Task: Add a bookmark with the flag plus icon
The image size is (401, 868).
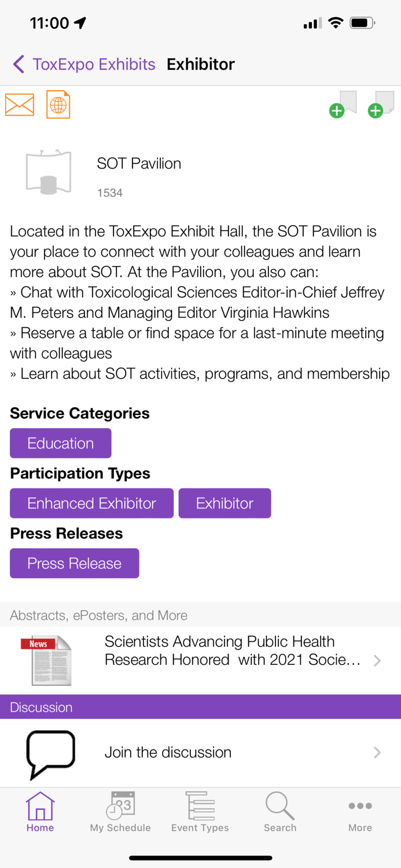Action: [x=343, y=104]
